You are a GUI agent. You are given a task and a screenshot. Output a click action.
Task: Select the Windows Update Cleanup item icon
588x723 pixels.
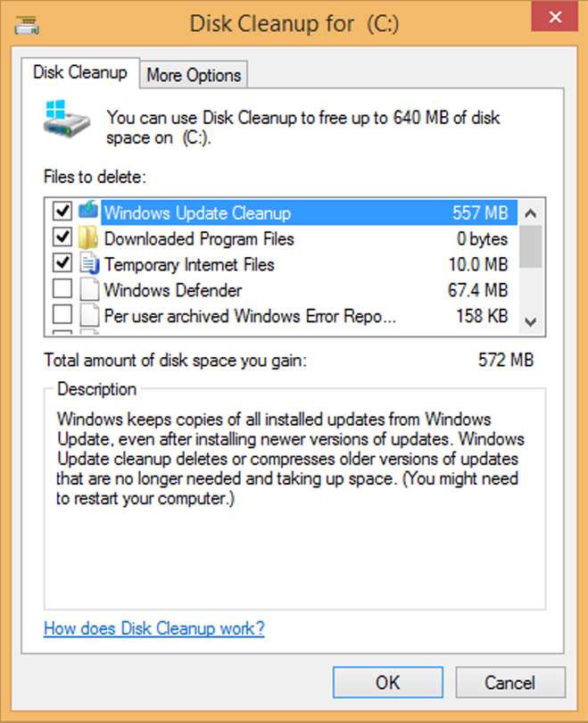[x=88, y=210]
